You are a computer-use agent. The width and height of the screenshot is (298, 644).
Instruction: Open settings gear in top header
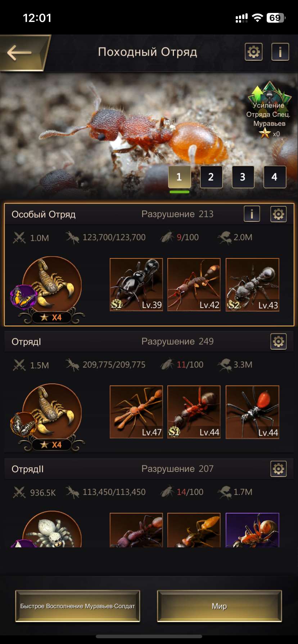point(254,52)
